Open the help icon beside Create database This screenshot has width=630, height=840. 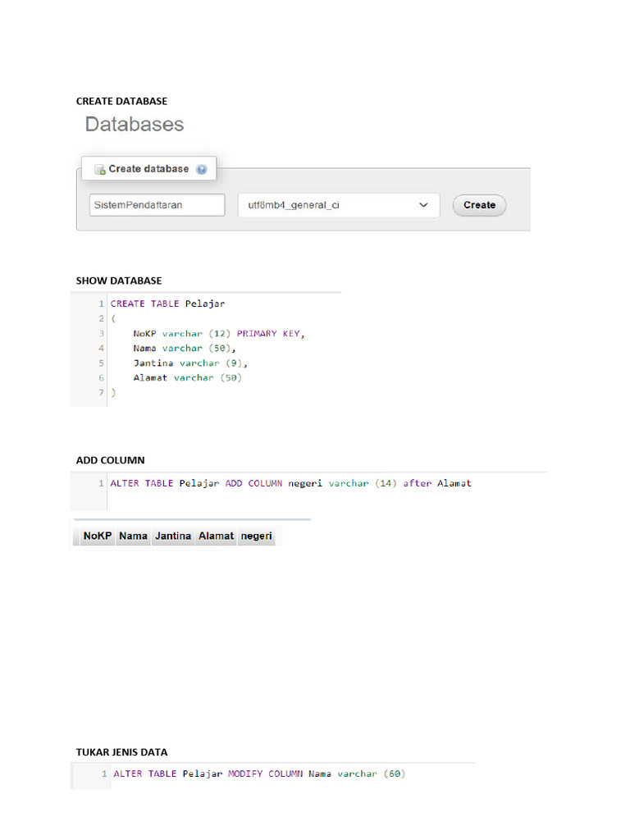click(201, 170)
